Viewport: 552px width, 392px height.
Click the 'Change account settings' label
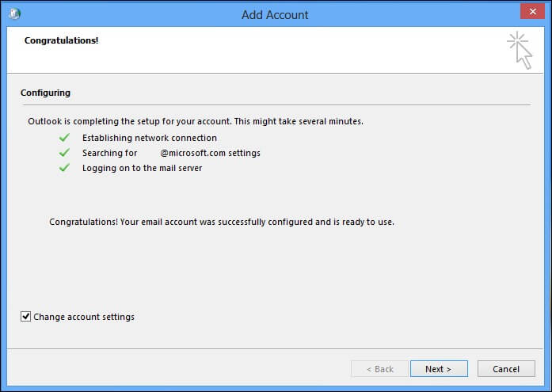[84, 317]
